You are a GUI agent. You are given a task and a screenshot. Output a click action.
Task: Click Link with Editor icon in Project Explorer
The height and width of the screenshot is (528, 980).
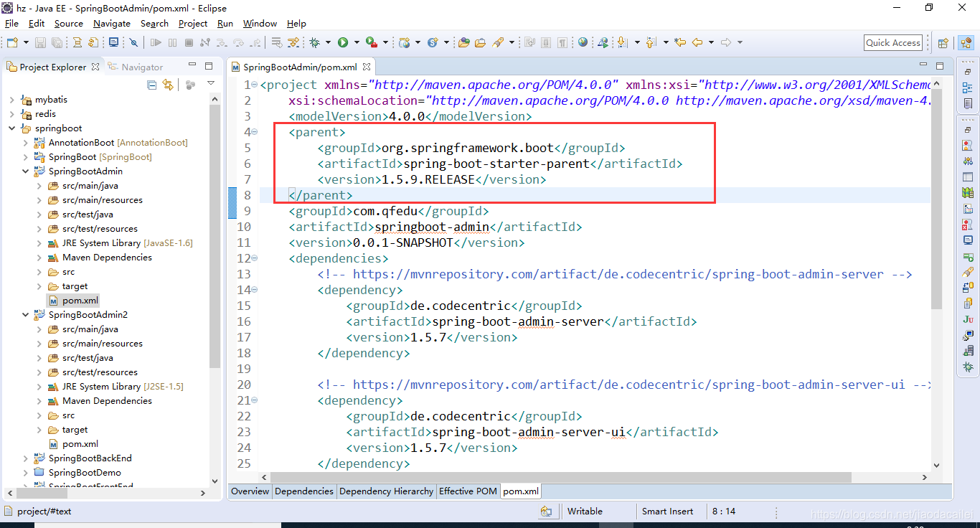coord(168,85)
